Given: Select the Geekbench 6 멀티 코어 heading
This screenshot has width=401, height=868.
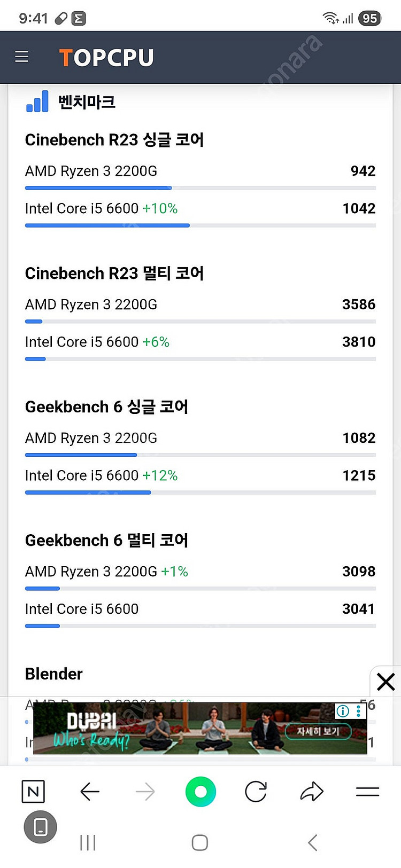Looking at the screenshot, I should tap(106, 540).
